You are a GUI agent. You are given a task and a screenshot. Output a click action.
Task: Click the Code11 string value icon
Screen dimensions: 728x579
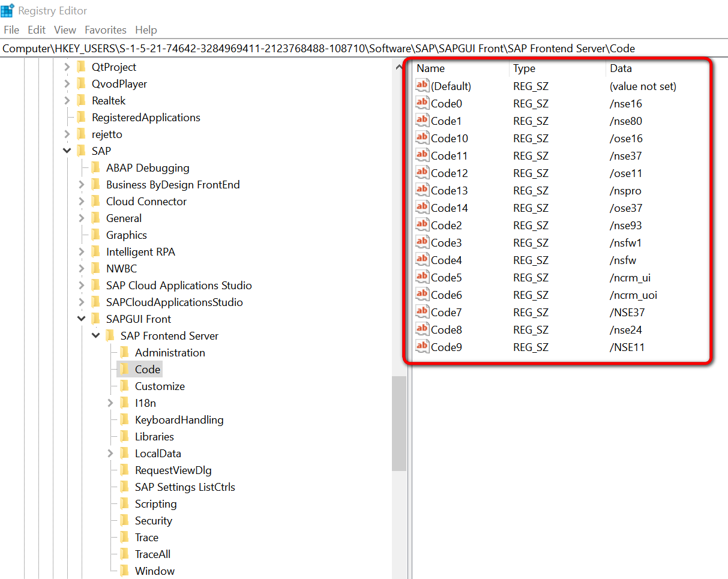point(423,155)
